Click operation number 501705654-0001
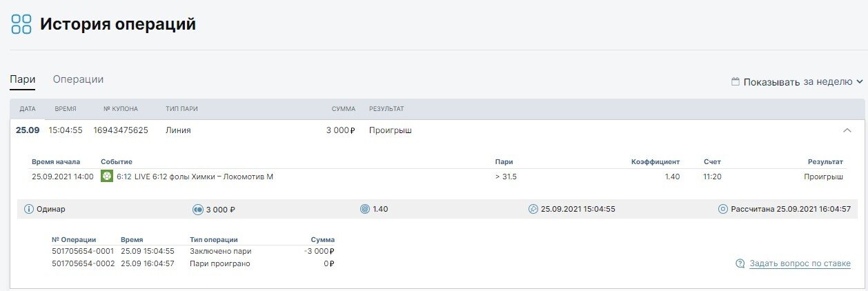The image size is (868, 291). pyautogui.click(x=83, y=251)
